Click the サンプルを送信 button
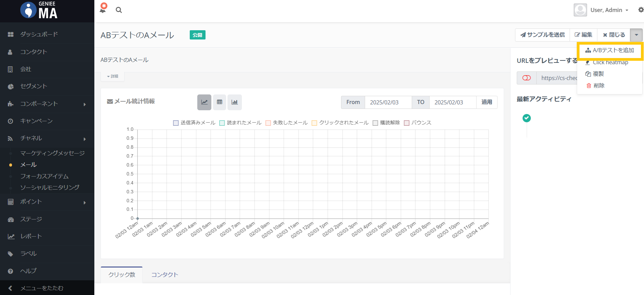Screen dimensions: 644x295 [x=542, y=35]
